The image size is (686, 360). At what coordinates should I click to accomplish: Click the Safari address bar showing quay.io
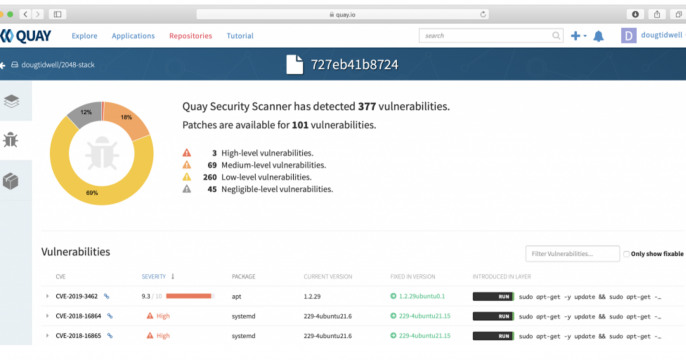pos(343,14)
